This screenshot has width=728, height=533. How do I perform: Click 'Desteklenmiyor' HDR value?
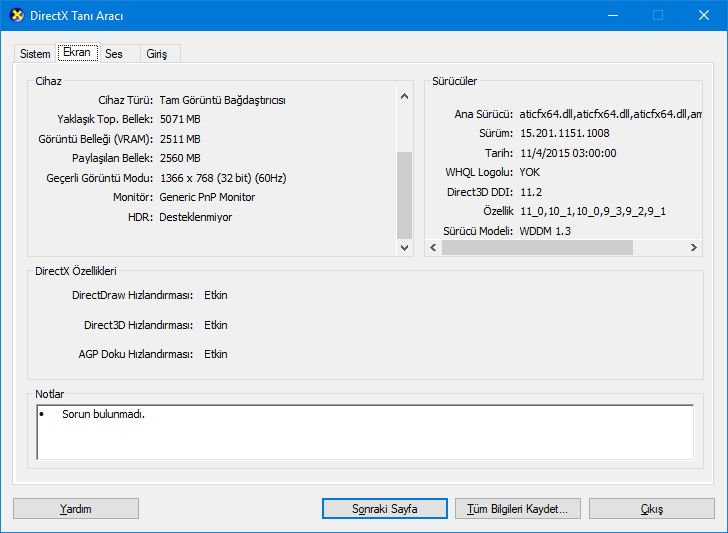point(195,217)
